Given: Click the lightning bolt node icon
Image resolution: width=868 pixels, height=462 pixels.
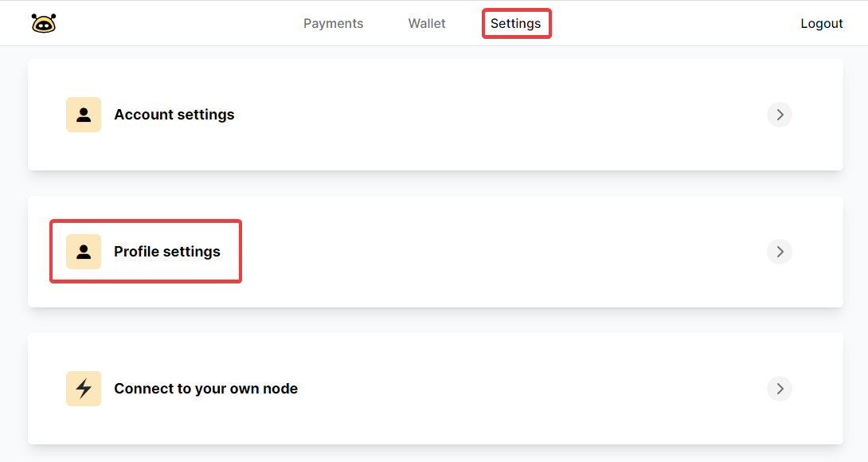Looking at the screenshot, I should coord(84,389).
